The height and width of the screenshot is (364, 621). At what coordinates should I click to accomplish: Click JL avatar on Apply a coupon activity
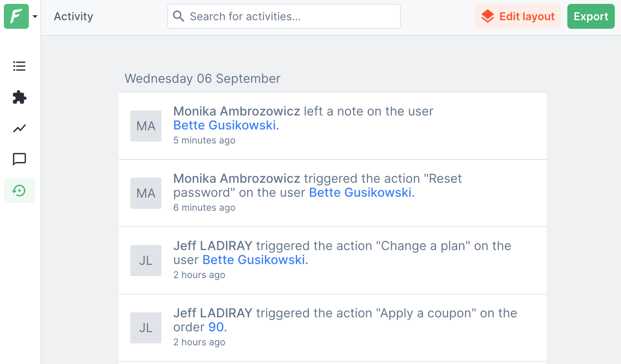click(146, 328)
